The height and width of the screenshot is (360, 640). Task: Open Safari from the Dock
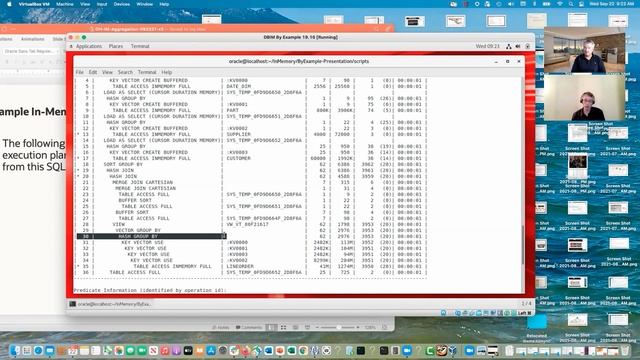38,350
